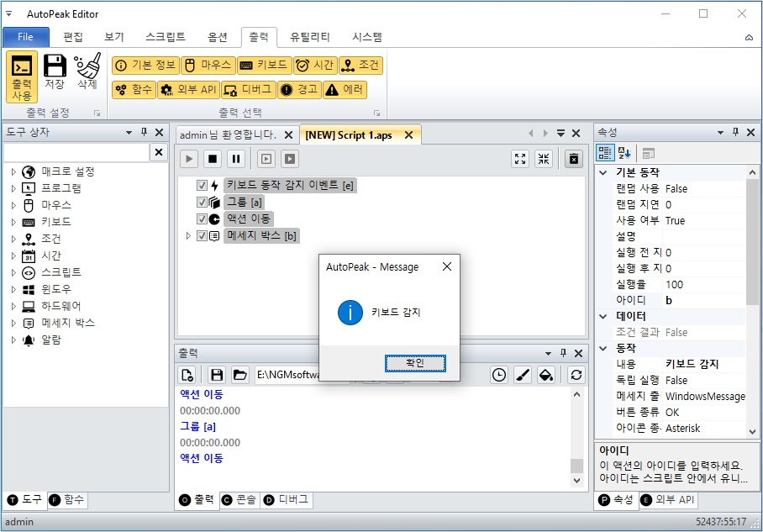Click the open folder icon in output panel
763x532 pixels.
tap(239, 375)
